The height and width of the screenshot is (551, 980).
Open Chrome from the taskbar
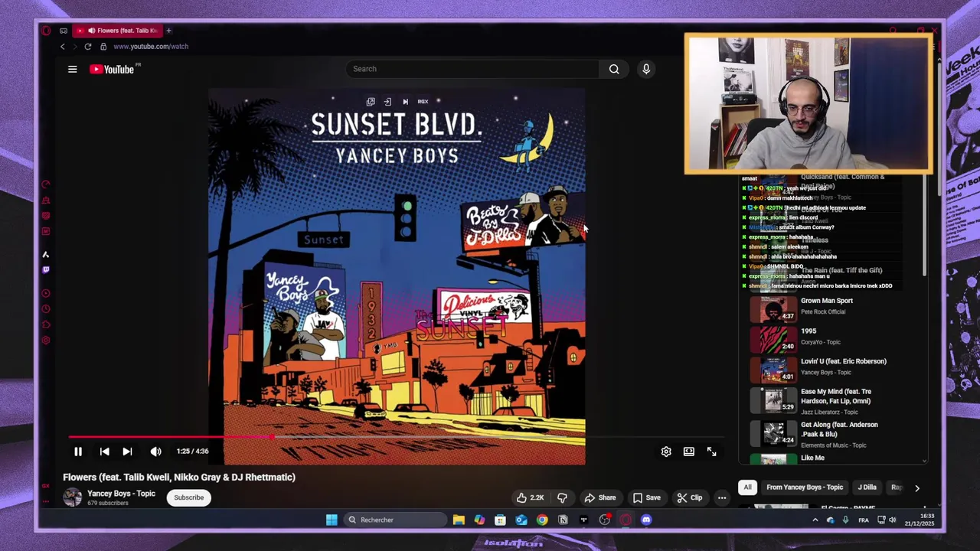click(542, 520)
